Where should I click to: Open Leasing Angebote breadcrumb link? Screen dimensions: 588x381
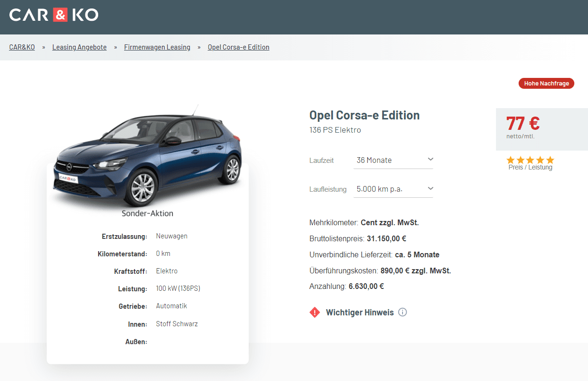click(79, 47)
